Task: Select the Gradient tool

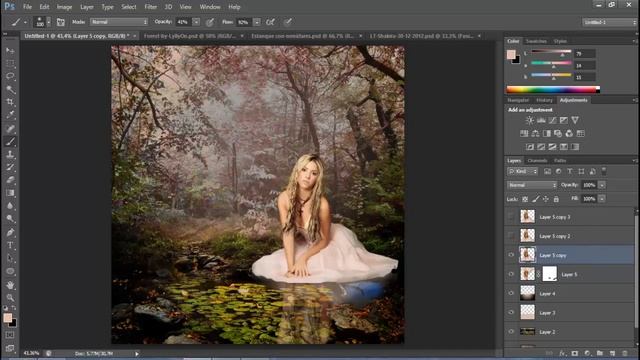Action: tap(10, 193)
